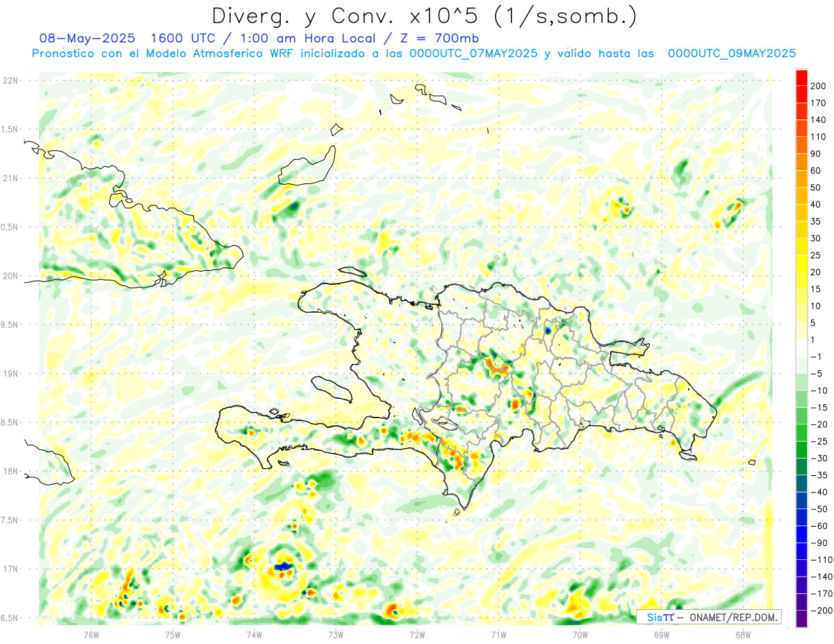Click the 8.5N latitude axis label
This screenshot has height=644, width=834.
[10, 422]
